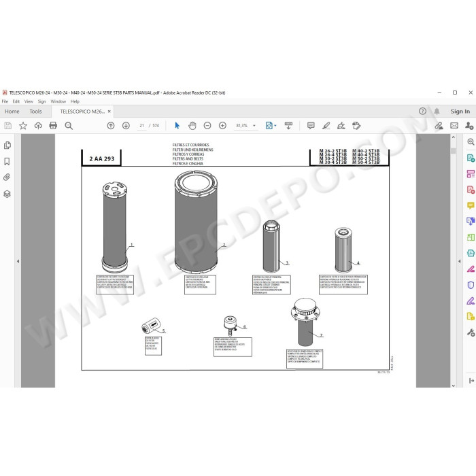Open page thumbnails panel
This screenshot has height=476, width=476.
[x=7, y=146]
